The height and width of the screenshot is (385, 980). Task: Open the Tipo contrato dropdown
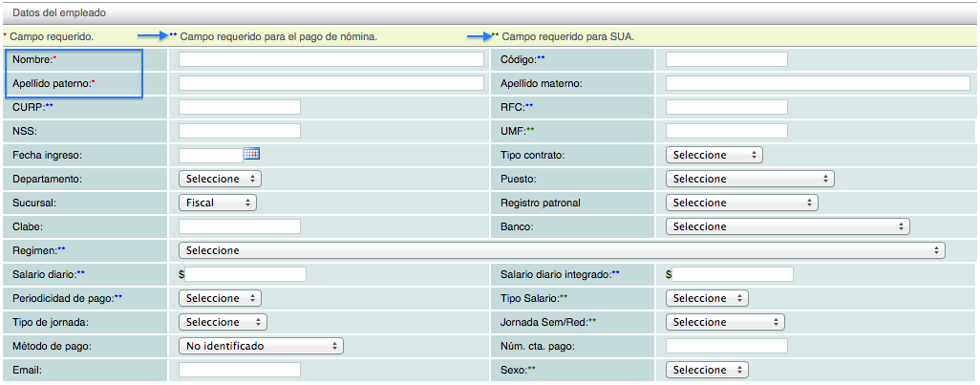tap(714, 155)
